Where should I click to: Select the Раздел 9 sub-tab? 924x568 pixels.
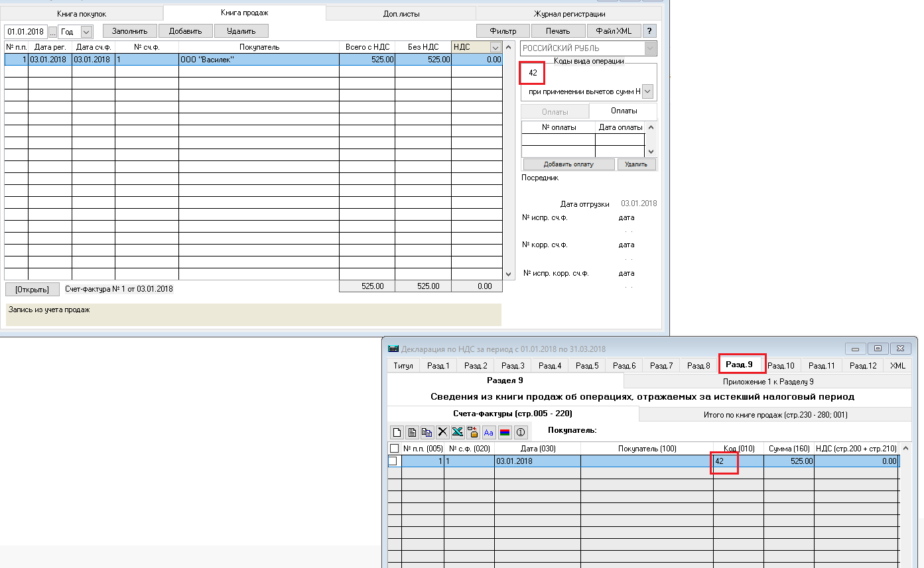pos(505,380)
